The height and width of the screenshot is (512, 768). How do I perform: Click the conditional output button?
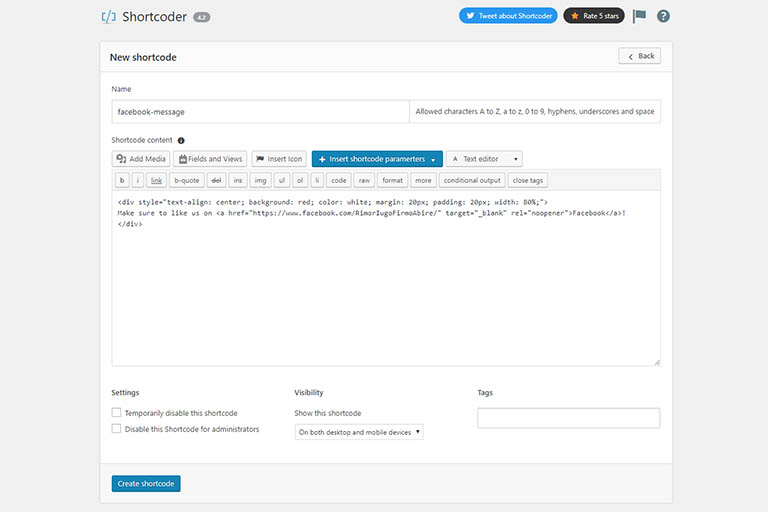point(472,180)
